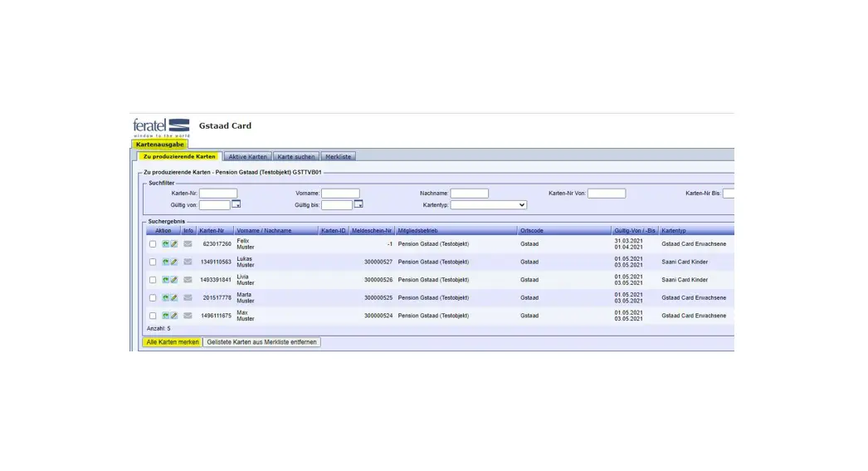The image size is (868, 471).
Task: Click pencil edit icon for Marta Muster
Action: (173, 297)
